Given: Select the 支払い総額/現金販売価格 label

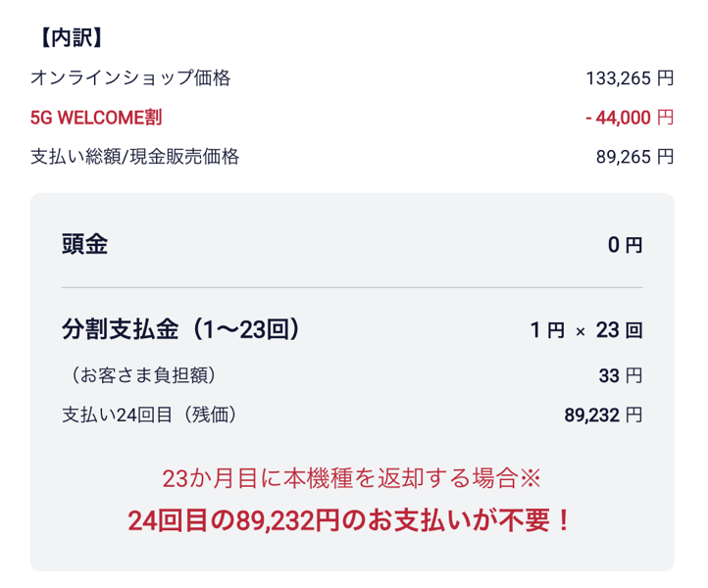Looking at the screenshot, I should click(135, 157).
